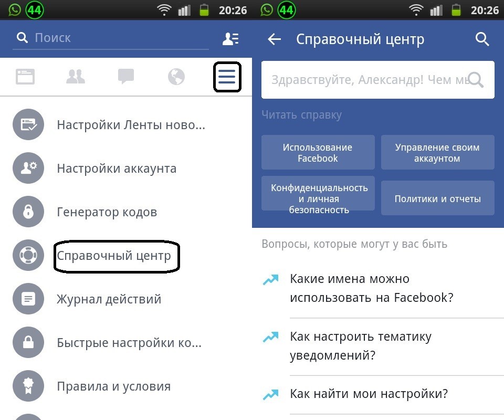Click the account settings person-gear icon
Viewport: 504px width, 420px height.
[x=28, y=168]
